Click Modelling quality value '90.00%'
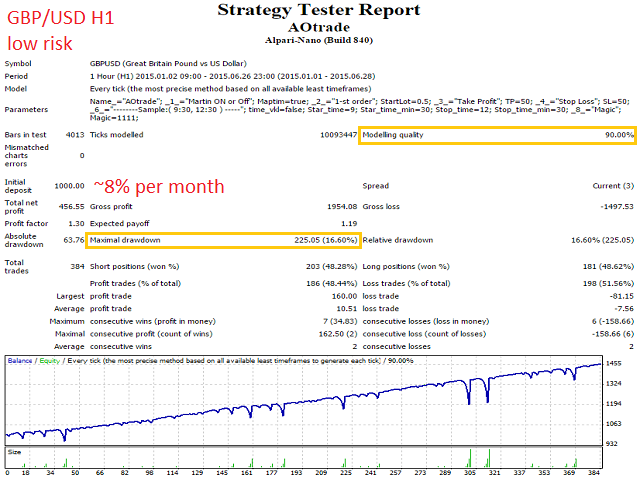This screenshot has height=480, width=640. pyautogui.click(x=619, y=135)
